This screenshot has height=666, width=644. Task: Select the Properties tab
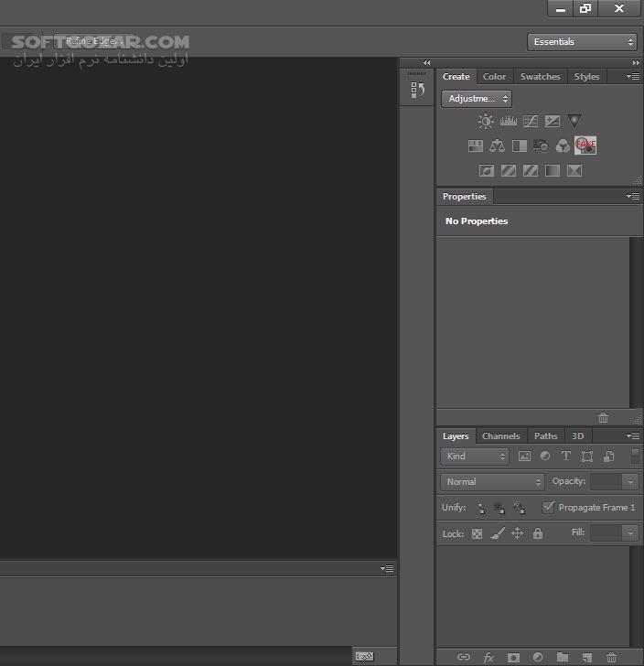click(465, 197)
